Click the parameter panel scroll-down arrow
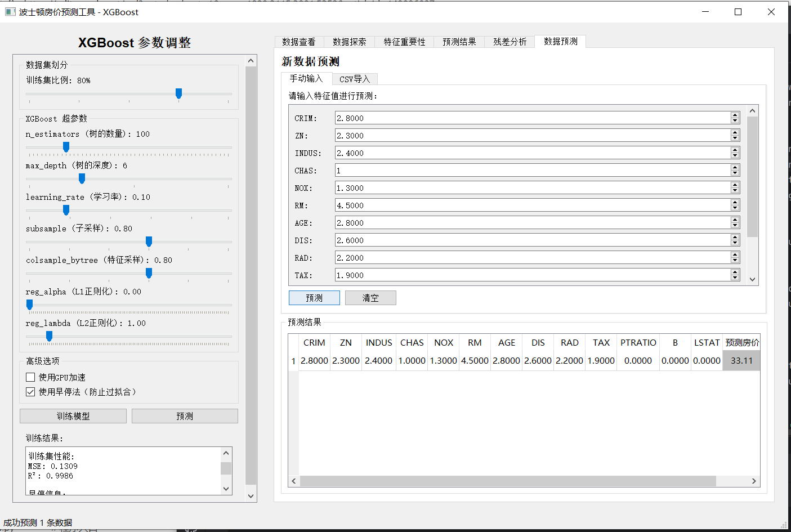791x532 pixels. [x=251, y=496]
